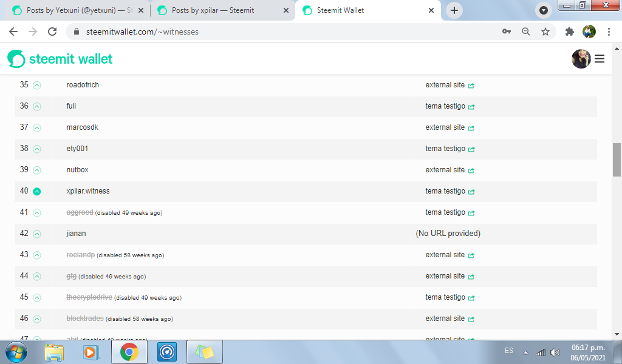Upvote witness ety001 at rank 38
This screenshot has width=622, height=364.
point(37,149)
